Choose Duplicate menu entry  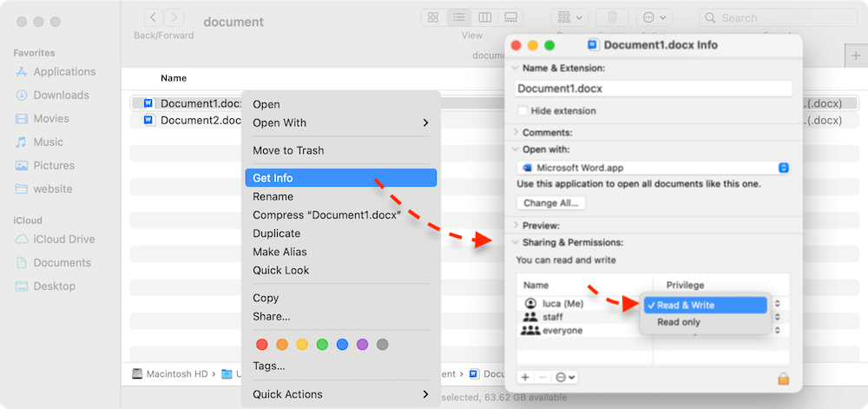[x=341, y=234]
